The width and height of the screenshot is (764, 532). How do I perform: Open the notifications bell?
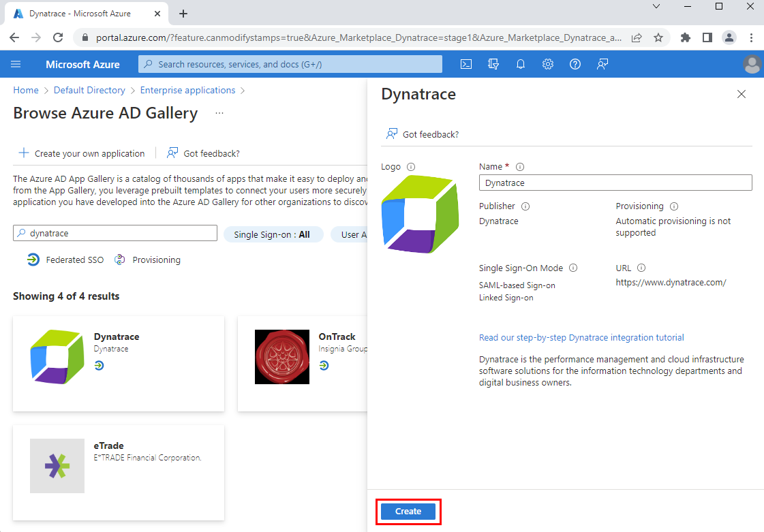point(521,64)
